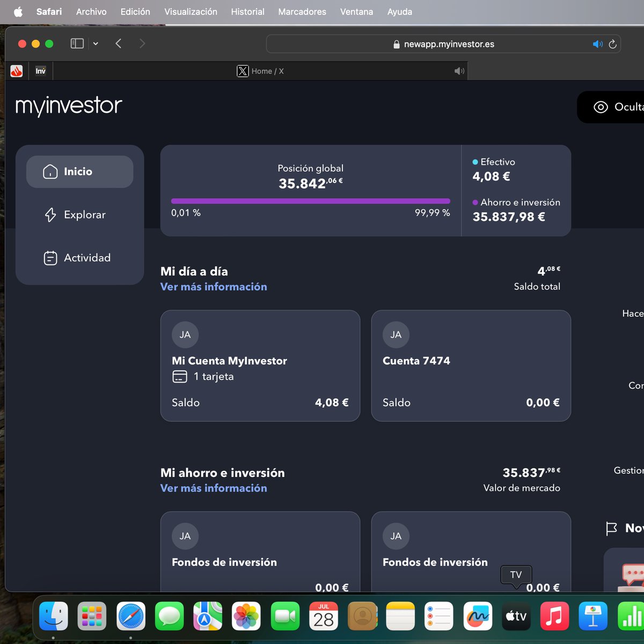Open the Archivo menu
This screenshot has height=644, width=644.
[x=91, y=12]
